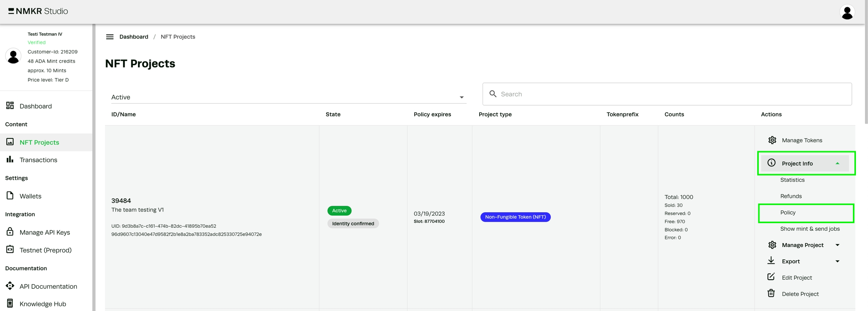
Task: Click Show mint & send jobs
Action: [x=810, y=229]
